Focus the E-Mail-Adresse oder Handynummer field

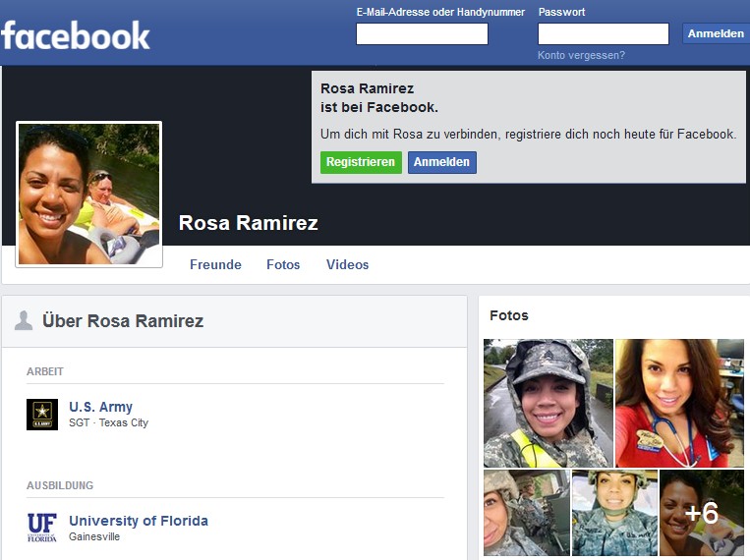coord(422,34)
